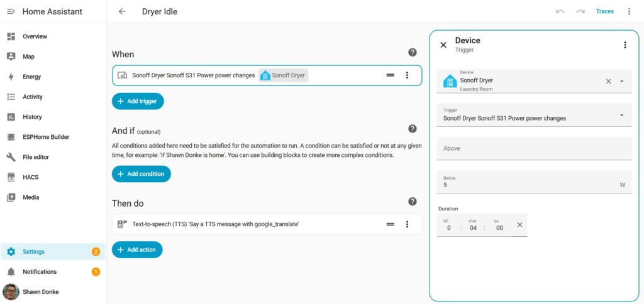644x304 pixels.
Task: Open the Notifications bell icon
Action: tap(11, 271)
